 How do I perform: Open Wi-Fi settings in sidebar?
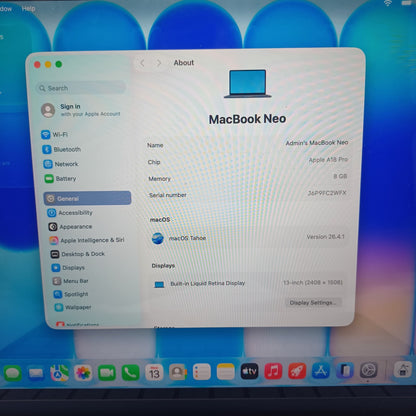[55, 134]
